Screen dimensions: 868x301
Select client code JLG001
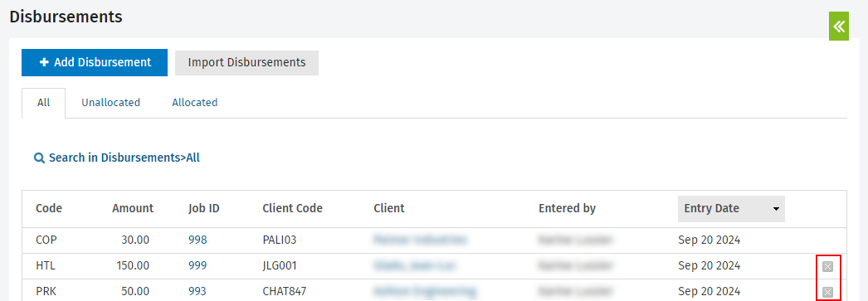(280, 266)
